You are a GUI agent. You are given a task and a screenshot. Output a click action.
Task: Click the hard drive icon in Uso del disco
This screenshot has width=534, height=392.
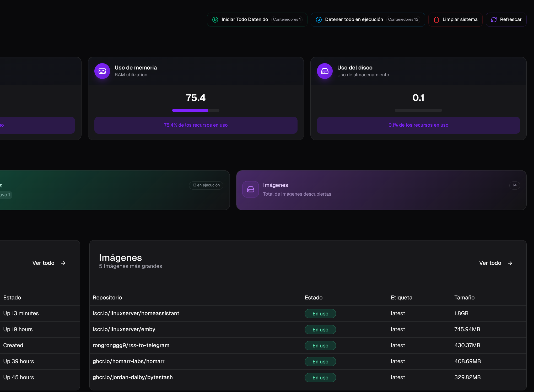(x=325, y=71)
